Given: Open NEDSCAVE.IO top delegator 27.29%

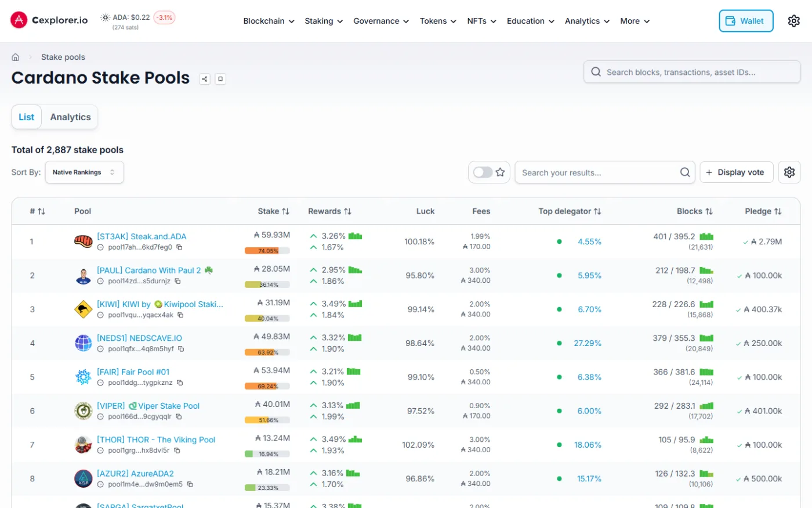Looking at the screenshot, I should click(x=588, y=343).
